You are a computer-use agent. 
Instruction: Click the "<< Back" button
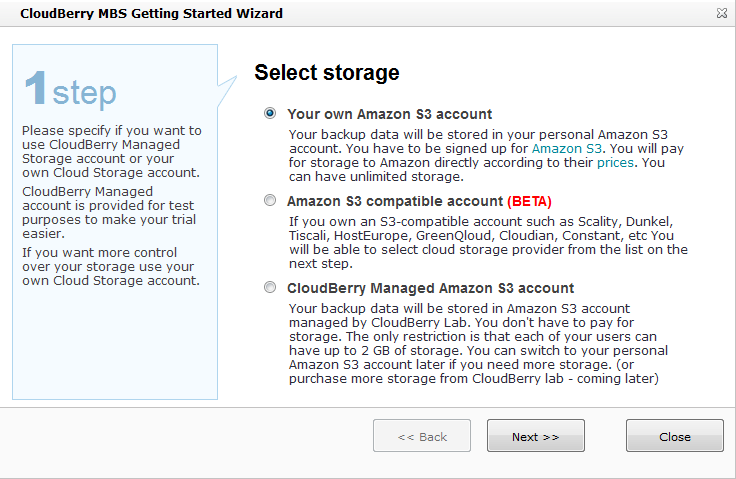pos(422,437)
